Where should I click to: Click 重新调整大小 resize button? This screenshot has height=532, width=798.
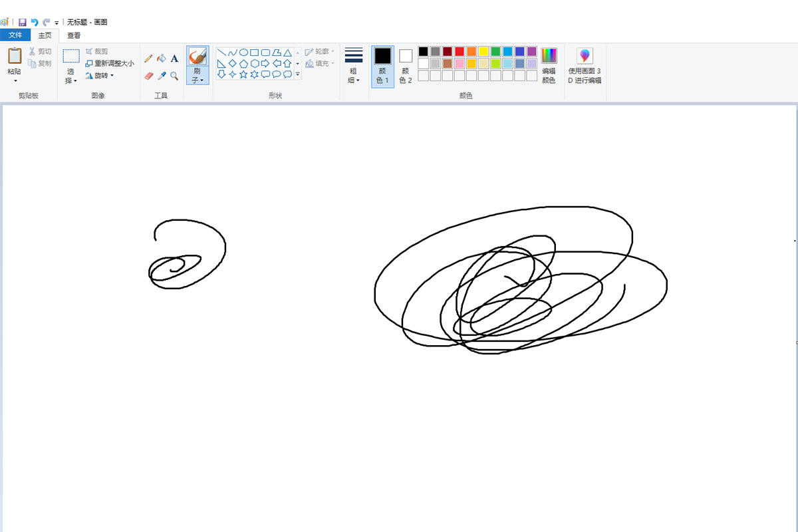coord(110,63)
